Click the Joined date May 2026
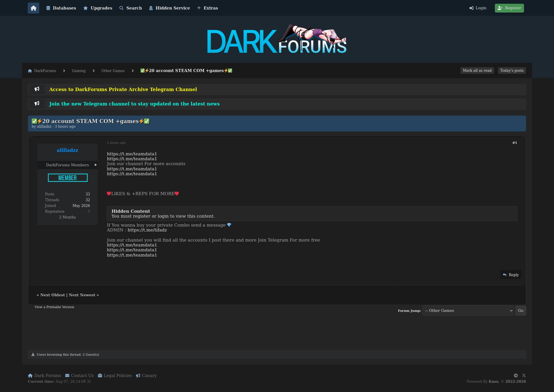Image resolution: width=554 pixels, height=392 pixels. point(81,206)
